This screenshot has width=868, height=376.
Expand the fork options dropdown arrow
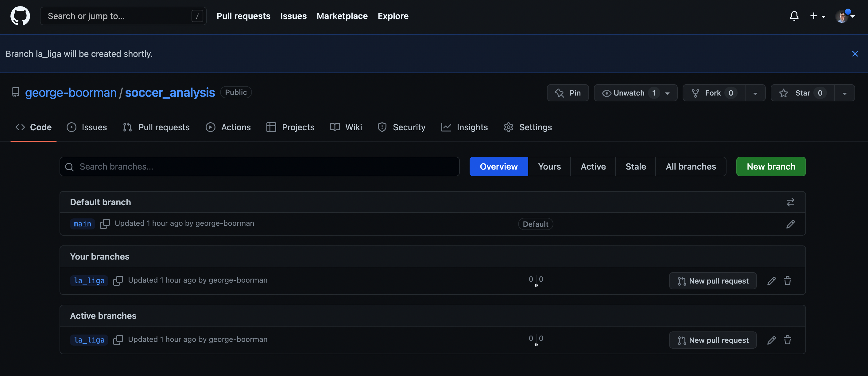click(x=755, y=93)
